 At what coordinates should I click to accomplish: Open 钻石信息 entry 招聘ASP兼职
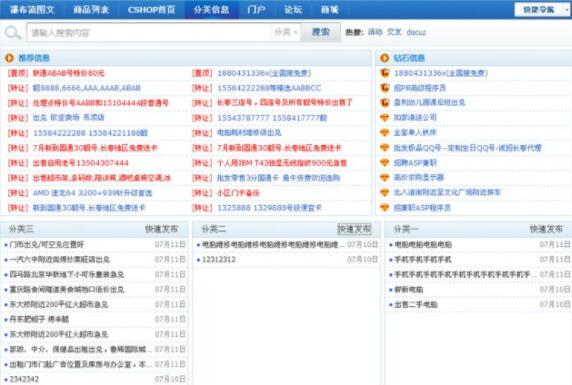pyautogui.click(x=415, y=163)
